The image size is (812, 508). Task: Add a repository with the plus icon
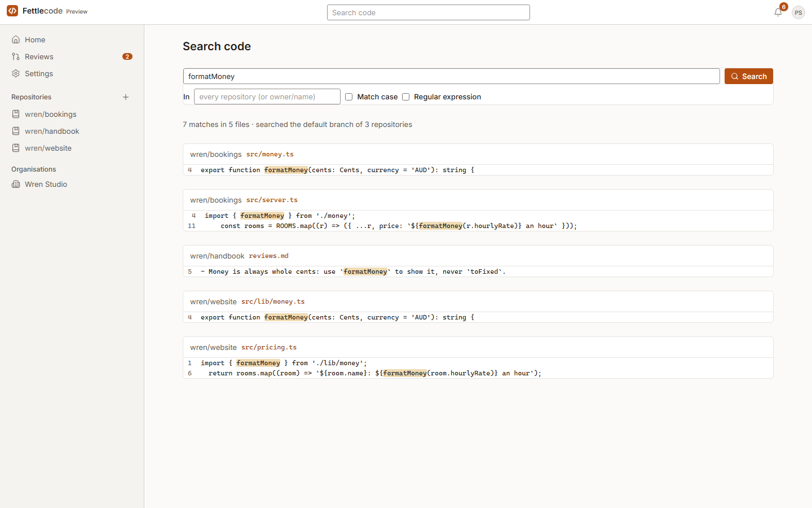tap(126, 97)
